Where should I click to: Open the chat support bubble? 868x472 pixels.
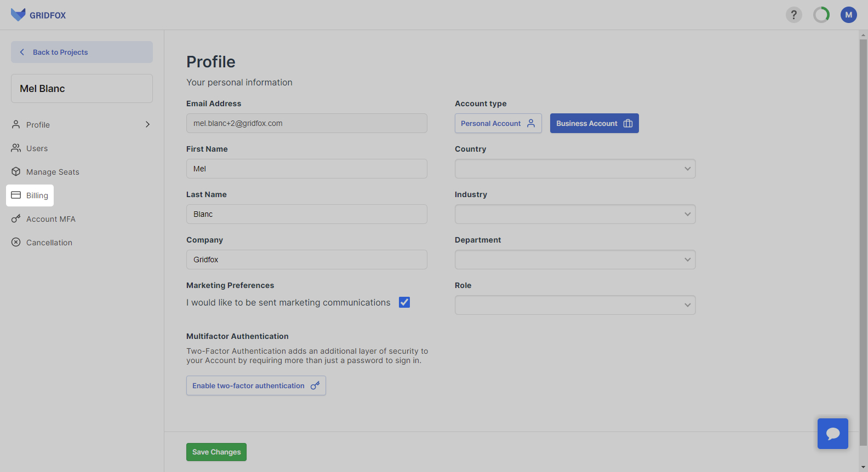coord(832,434)
